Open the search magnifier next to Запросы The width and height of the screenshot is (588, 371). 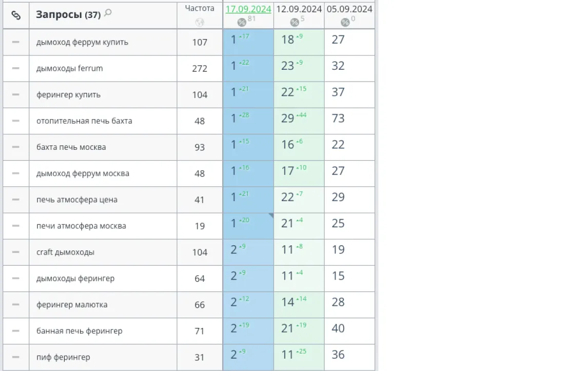pos(108,13)
